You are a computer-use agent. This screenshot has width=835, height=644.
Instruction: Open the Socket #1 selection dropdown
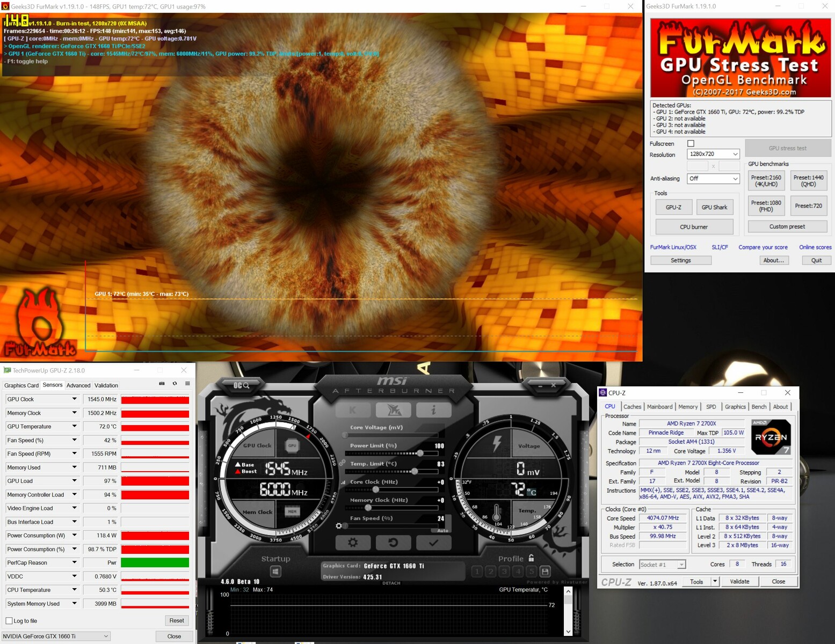[x=663, y=565]
